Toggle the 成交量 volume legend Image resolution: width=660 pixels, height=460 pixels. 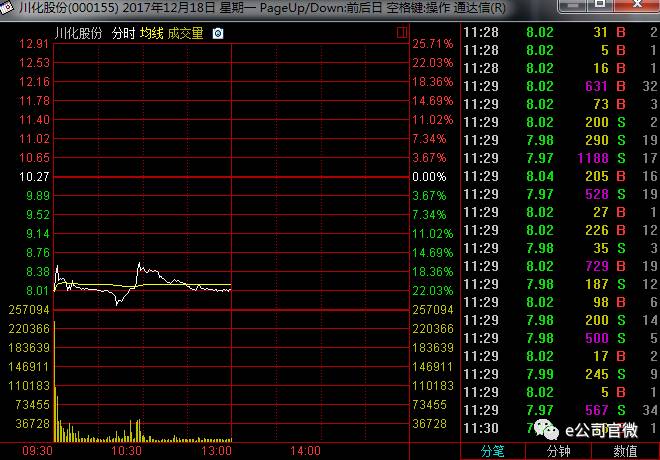pos(185,33)
